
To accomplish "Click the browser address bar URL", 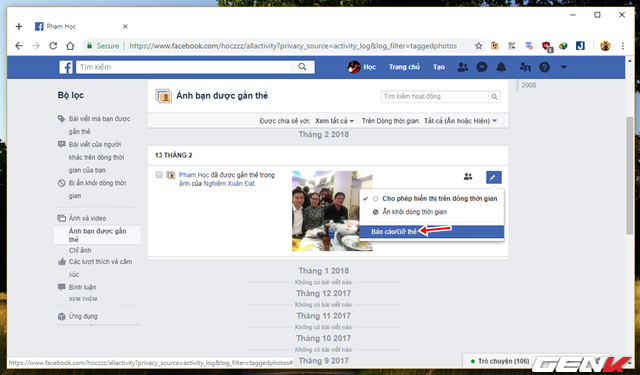I will click(293, 46).
